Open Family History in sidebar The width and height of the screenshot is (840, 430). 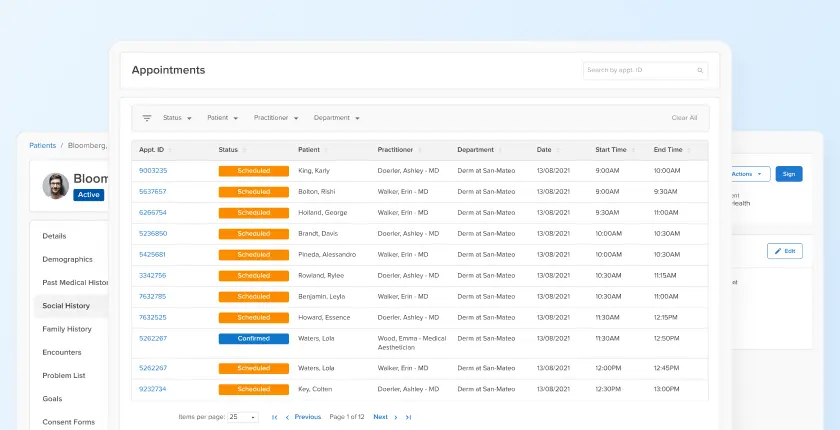coord(67,329)
